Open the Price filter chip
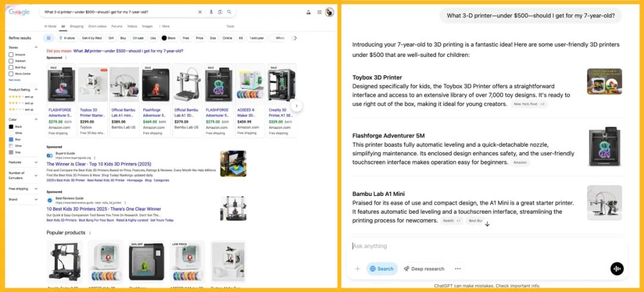 pos(199,38)
